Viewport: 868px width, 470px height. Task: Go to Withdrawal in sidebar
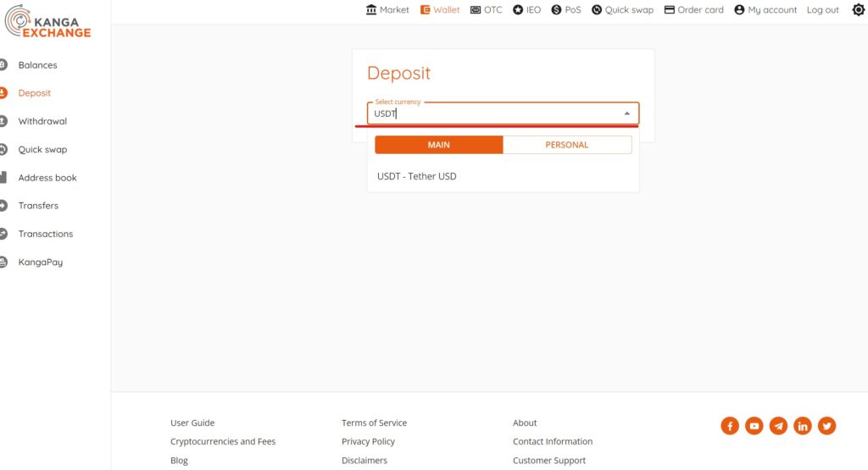(x=42, y=121)
